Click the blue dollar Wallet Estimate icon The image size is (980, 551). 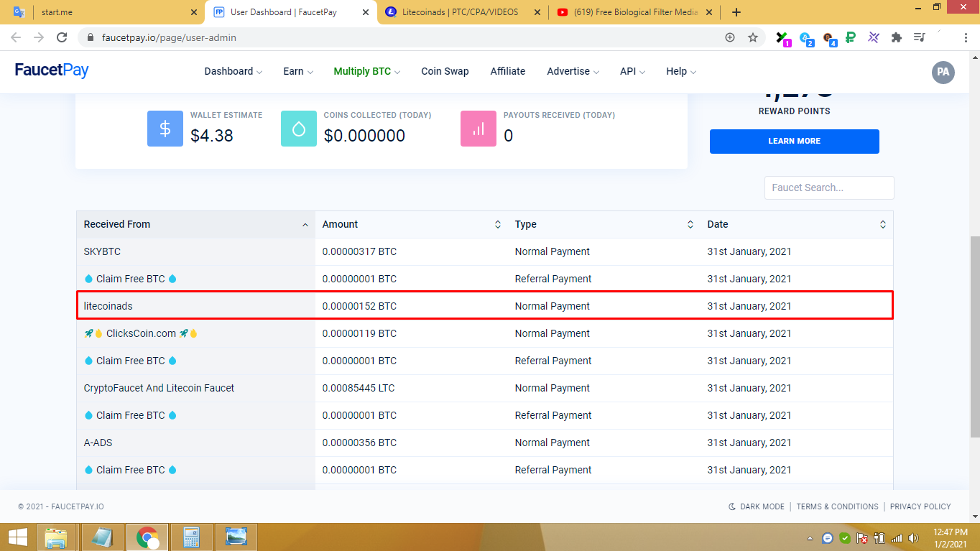(x=165, y=129)
